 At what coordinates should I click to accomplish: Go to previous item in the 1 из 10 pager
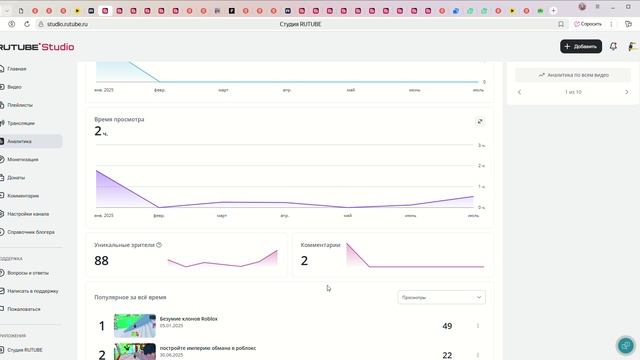(x=520, y=92)
